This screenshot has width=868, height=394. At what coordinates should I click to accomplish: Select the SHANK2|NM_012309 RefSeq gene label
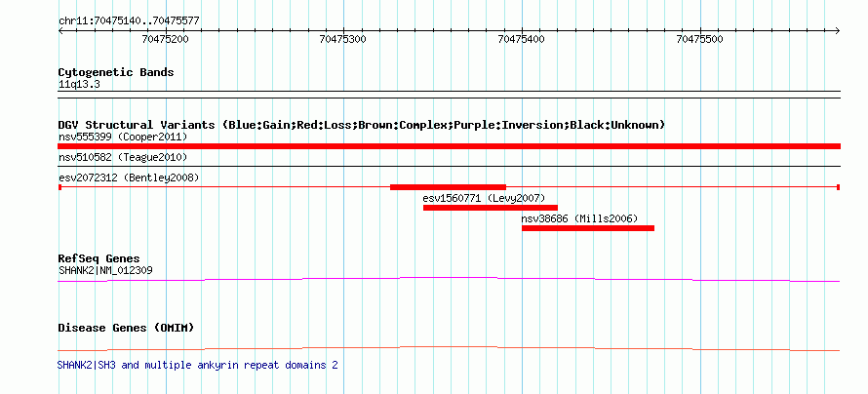[105, 270]
